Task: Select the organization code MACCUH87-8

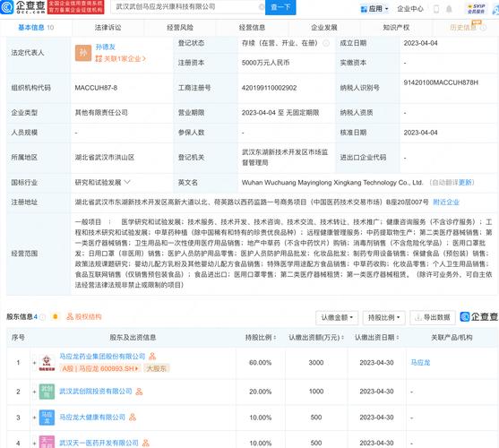Action: 96,88
